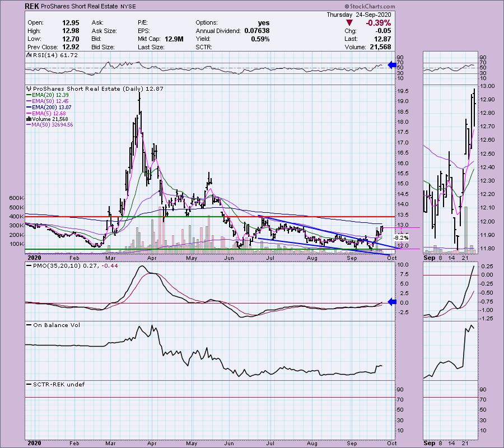
Task: Click the red down-triangle change indicator
Action: [x=349, y=23]
